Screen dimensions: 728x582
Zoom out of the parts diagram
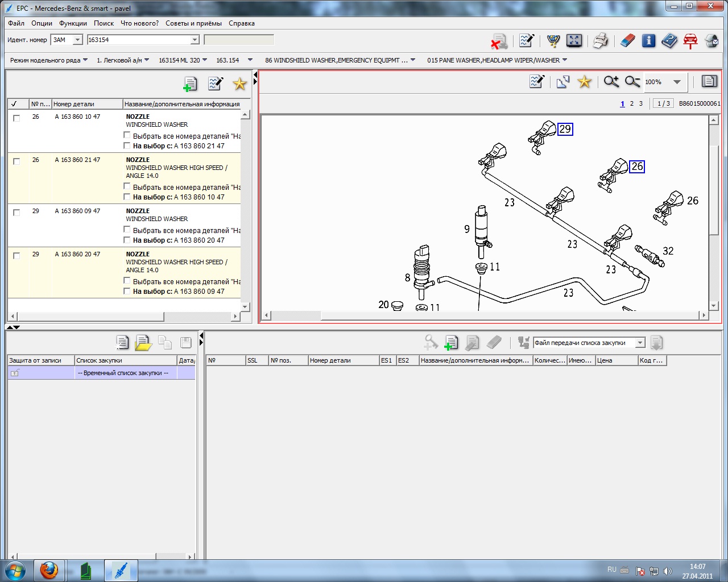632,82
